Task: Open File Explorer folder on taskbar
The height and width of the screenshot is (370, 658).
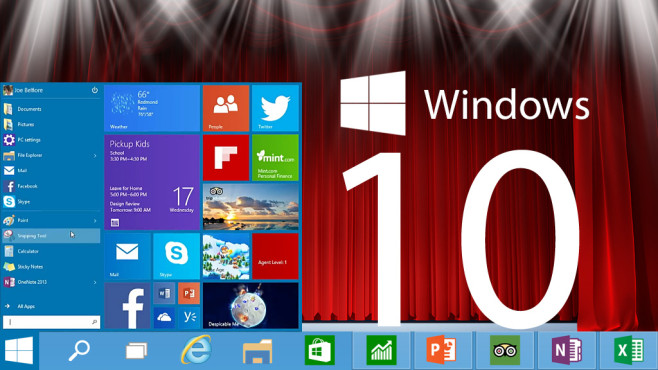Action: (257, 351)
